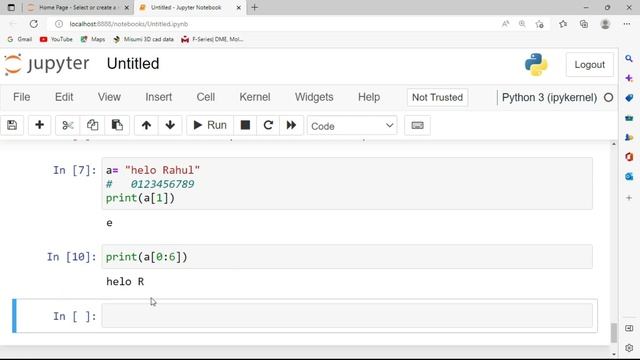Open the cell type Code dropdown

coord(352,126)
